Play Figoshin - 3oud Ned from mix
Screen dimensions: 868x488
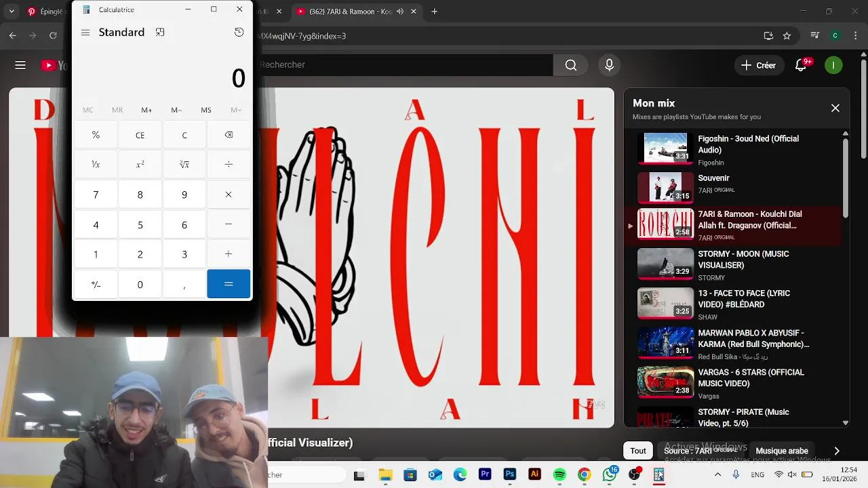(734, 148)
